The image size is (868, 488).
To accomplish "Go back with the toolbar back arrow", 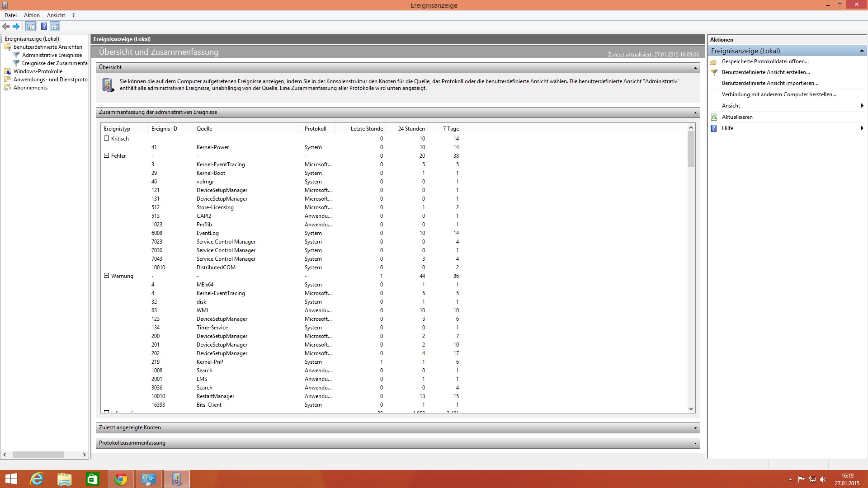I will coord(6,27).
